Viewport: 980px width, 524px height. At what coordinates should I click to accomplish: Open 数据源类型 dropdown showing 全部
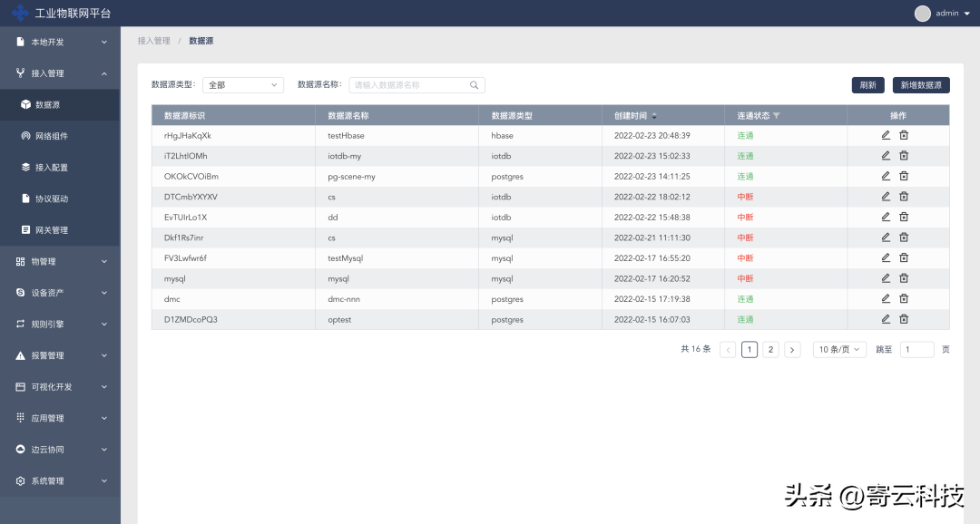pyautogui.click(x=243, y=85)
